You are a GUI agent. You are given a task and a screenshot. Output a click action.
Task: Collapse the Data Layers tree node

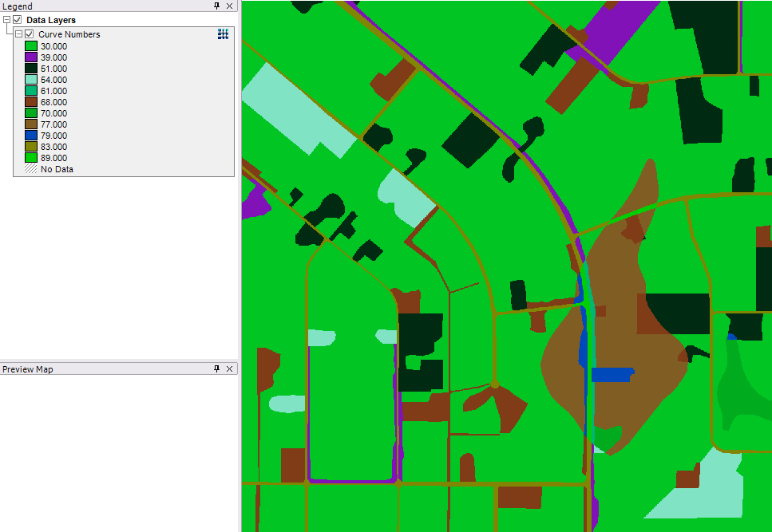click(x=7, y=20)
